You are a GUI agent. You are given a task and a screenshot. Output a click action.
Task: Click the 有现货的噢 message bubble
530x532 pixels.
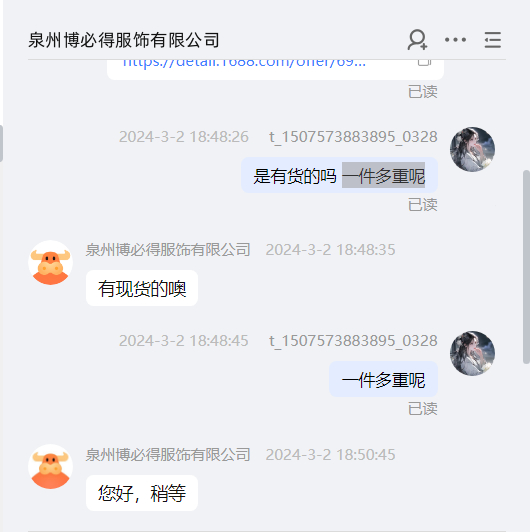tap(142, 288)
